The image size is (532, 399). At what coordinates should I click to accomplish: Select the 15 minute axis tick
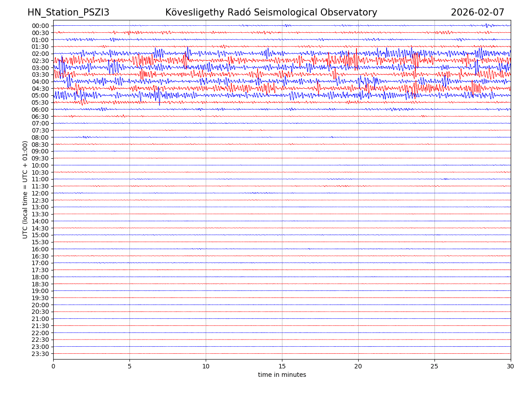click(x=282, y=367)
